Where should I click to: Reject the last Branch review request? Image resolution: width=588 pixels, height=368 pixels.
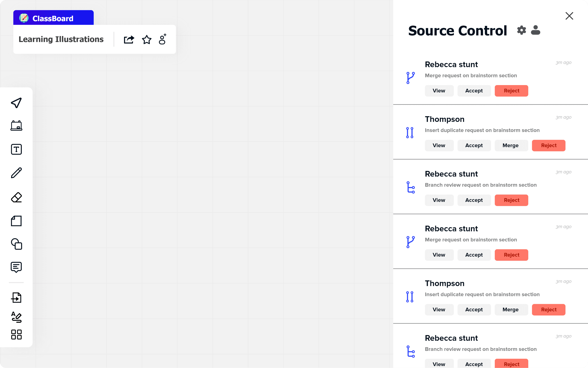[x=511, y=364]
